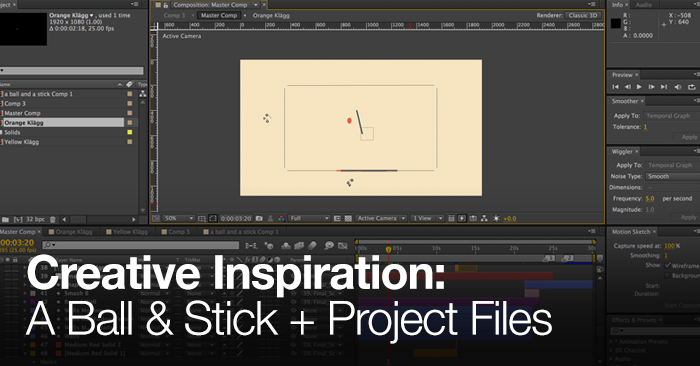Jump to first frame in Preview panel

[616, 87]
